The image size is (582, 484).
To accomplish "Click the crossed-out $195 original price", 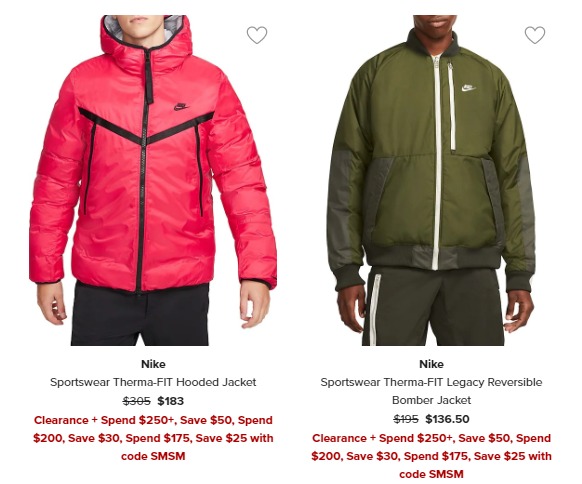I will pos(406,419).
